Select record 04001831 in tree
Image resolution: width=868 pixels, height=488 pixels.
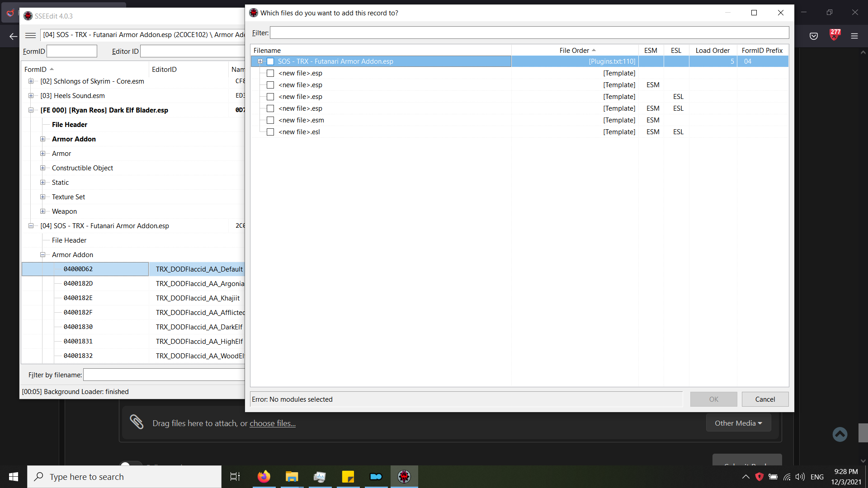point(78,342)
